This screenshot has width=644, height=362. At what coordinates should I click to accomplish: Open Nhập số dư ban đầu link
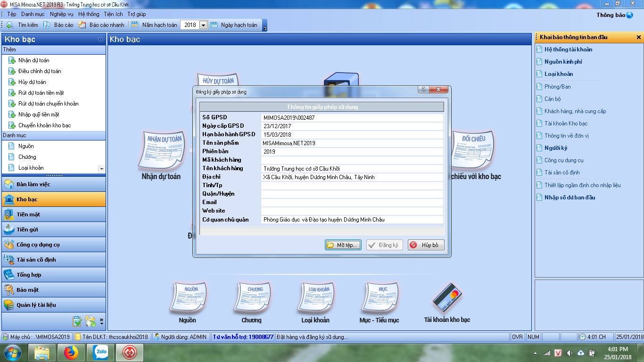[570, 197]
